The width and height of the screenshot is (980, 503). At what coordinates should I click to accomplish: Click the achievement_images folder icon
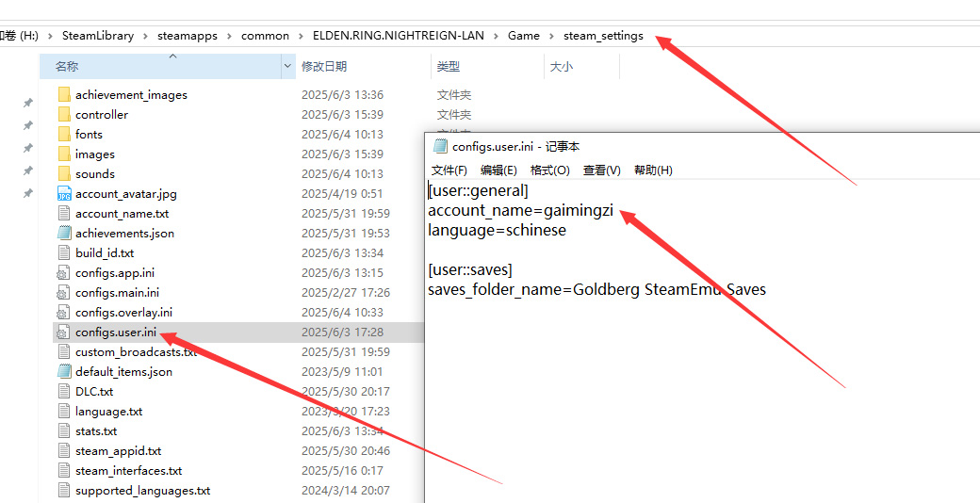coord(64,94)
